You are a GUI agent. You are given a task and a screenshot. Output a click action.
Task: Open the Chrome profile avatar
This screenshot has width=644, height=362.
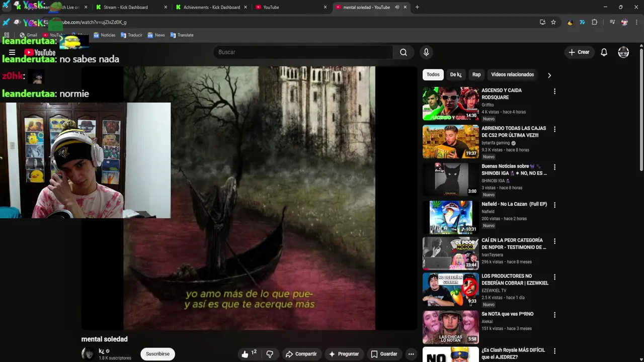click(624, 22)
